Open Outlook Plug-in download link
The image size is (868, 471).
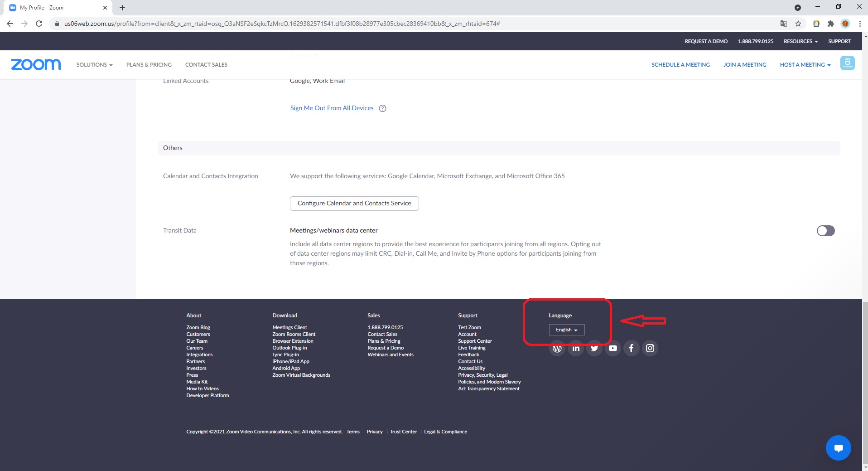pyautogui.click(x=289, y=348)
